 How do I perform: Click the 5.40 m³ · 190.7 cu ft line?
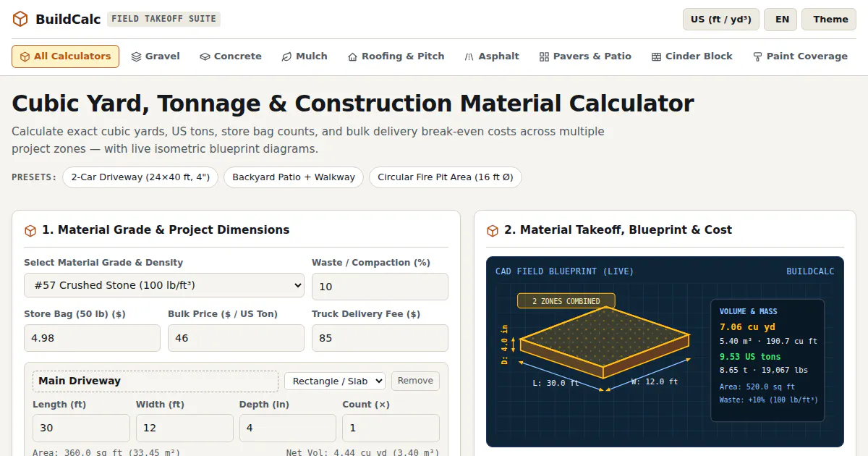(x=768, y=341)
